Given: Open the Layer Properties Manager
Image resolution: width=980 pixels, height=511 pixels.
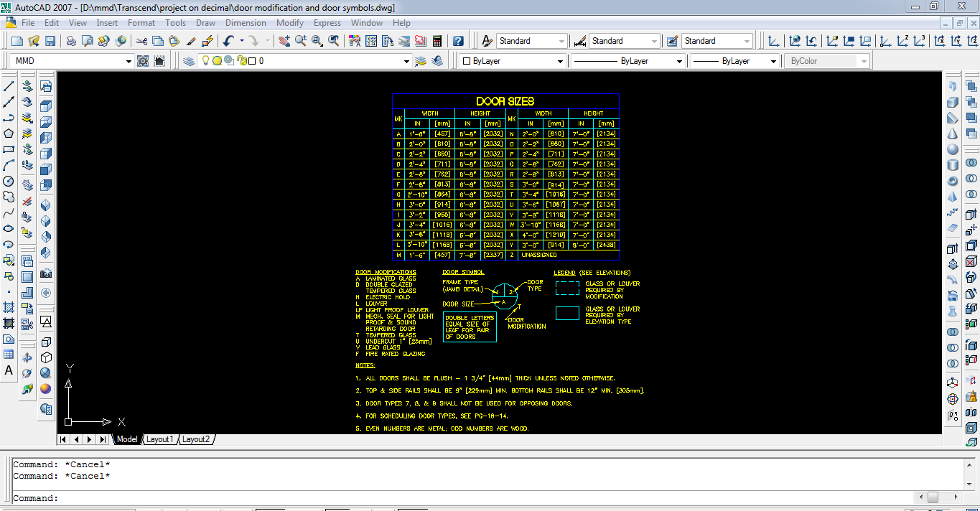Looking at the screenshot, I should 189,61.
